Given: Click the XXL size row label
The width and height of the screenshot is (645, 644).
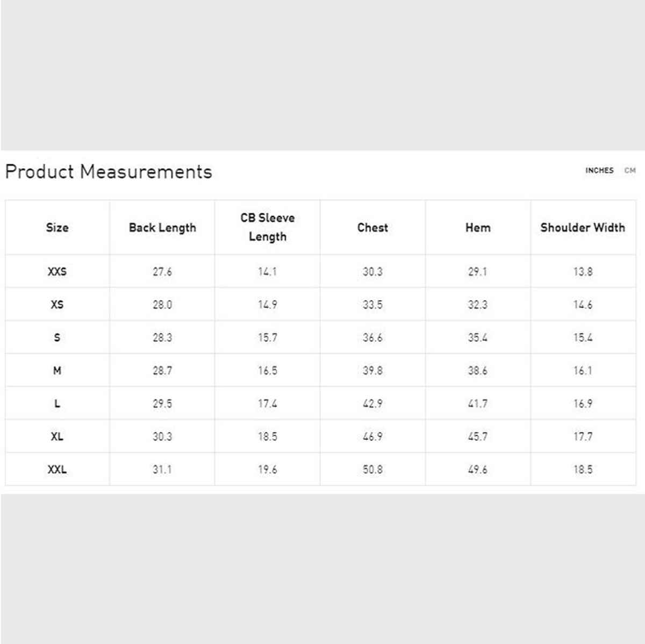Looking at the screenshot, I should pos(57,469).
